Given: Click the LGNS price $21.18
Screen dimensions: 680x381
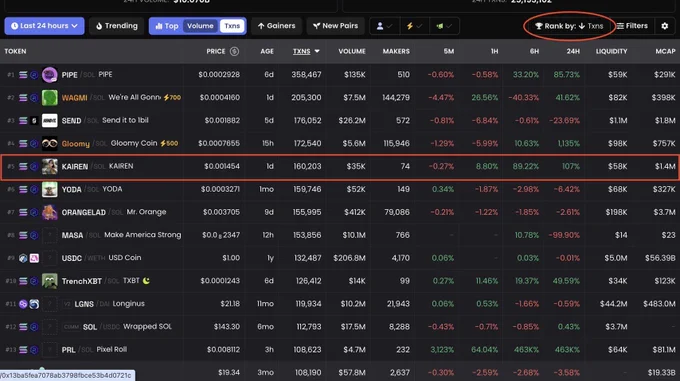Looking at the screenshot, I should click(x=230, y=304).
